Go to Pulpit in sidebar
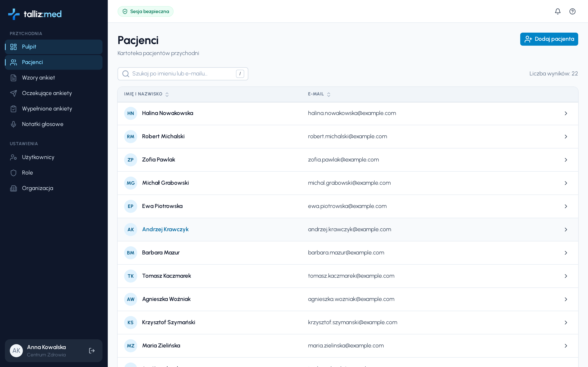Image resolution: width=588 pixels, height=367 pixels. [x=53, y=47]
